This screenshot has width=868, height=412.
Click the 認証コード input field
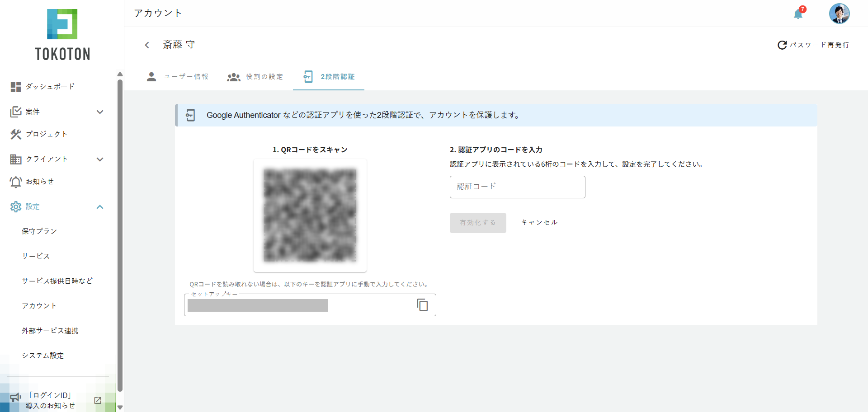pyautogui.click(x=517, y=187)
